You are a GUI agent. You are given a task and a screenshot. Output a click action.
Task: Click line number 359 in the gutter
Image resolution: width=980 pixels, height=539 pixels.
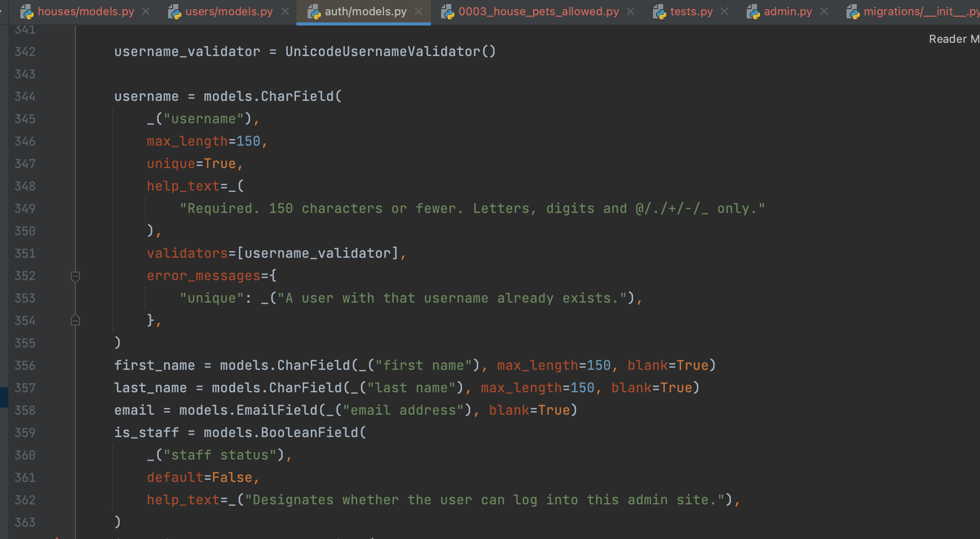25,433
